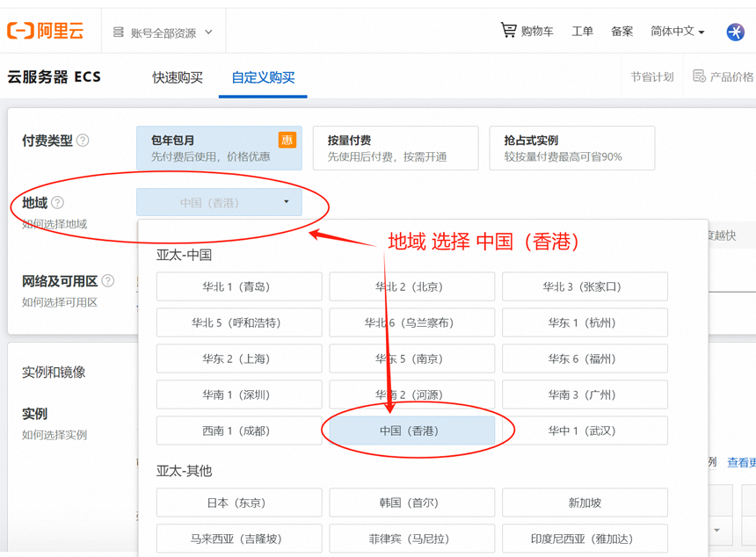
Task: Open the 如何选择实例 help link
Action: click(55, 435)
